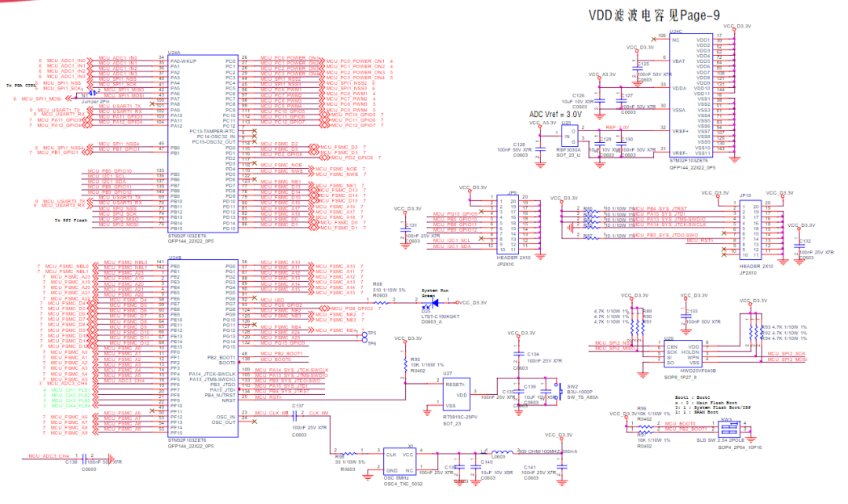Click the 'MCU_SPI1_MOSI' off-page port label
The width and height of the screenshot is (848, 504).
point(42,99)
